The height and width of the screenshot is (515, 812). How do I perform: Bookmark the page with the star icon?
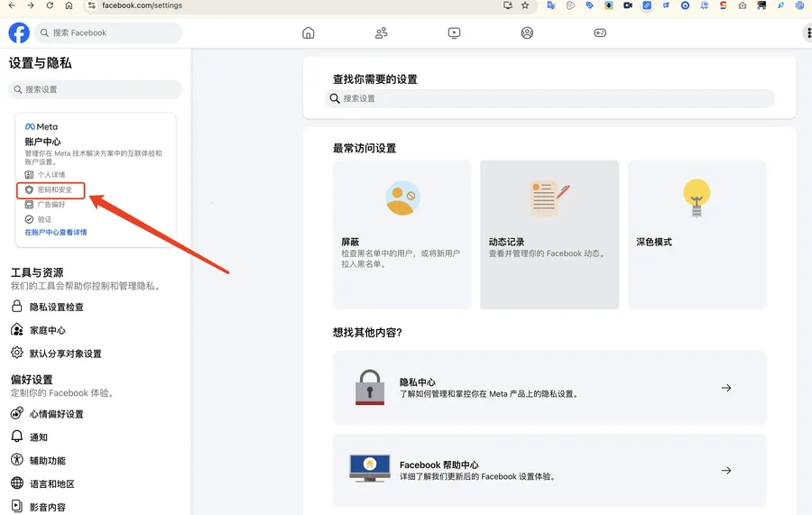tap(525, 5)
